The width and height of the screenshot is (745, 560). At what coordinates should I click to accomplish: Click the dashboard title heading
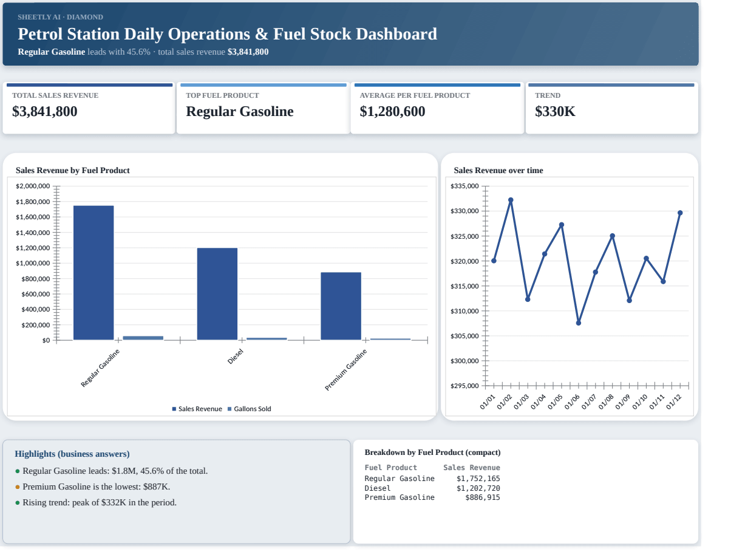(x=227, y=34)
